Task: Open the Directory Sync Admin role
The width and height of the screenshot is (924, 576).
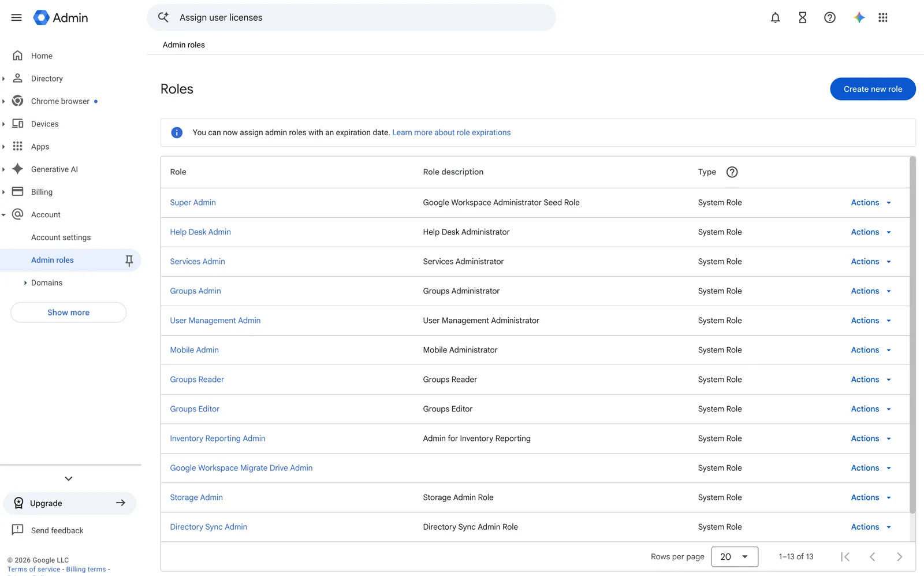Action: [208, 527]
